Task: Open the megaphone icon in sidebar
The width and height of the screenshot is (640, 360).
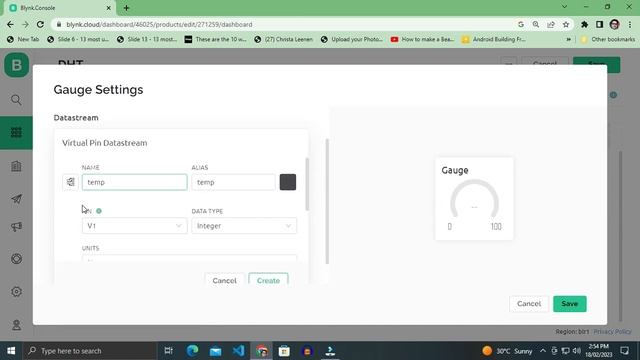Action: 16,227
